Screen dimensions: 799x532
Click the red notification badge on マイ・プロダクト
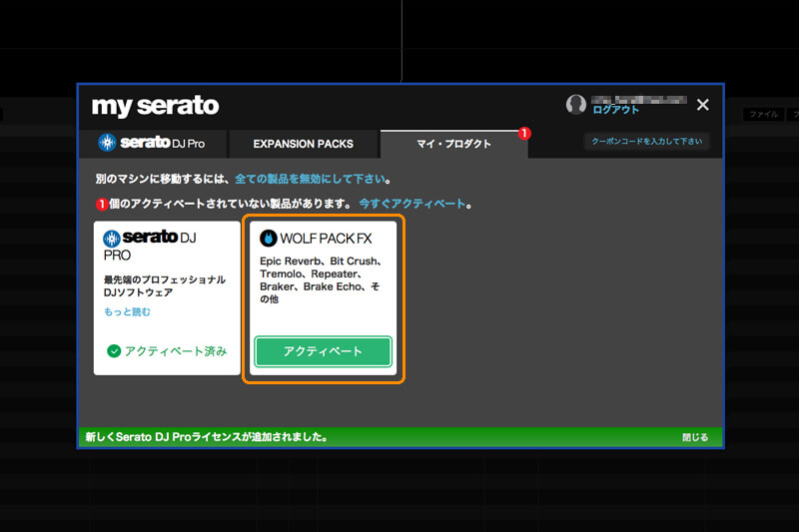524,134
